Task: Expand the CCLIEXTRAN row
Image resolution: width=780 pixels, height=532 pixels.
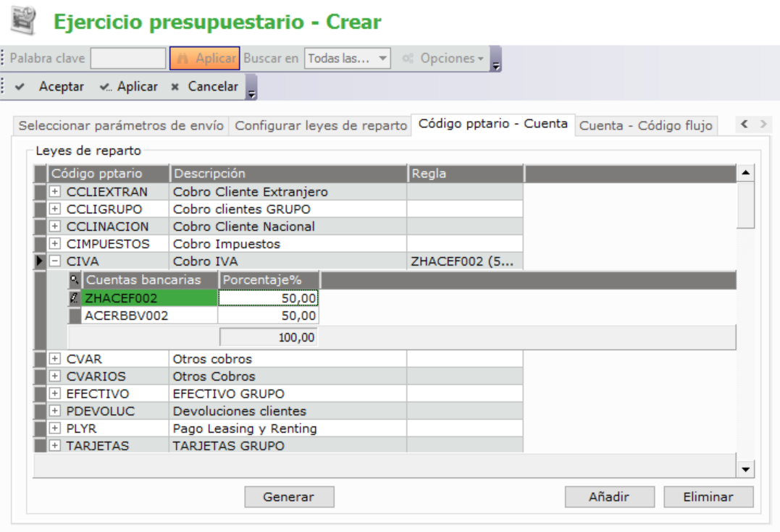Action: point(55,192)
